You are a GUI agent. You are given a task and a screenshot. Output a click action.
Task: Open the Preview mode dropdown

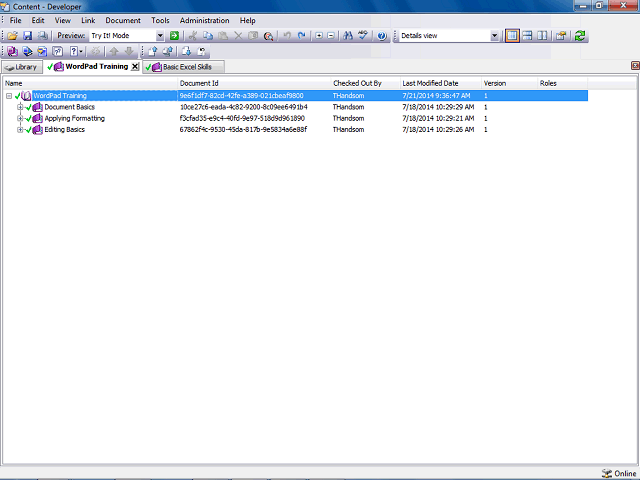point(160,36)
